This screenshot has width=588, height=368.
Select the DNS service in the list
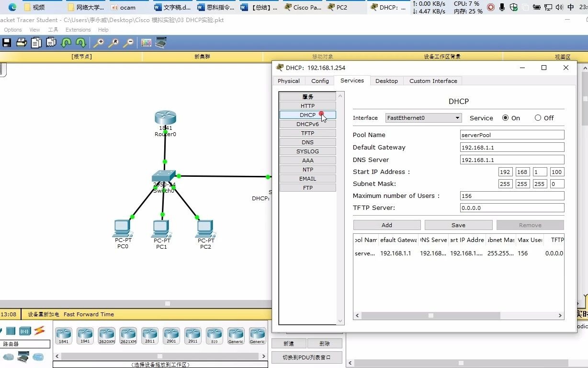pos(307,142)
